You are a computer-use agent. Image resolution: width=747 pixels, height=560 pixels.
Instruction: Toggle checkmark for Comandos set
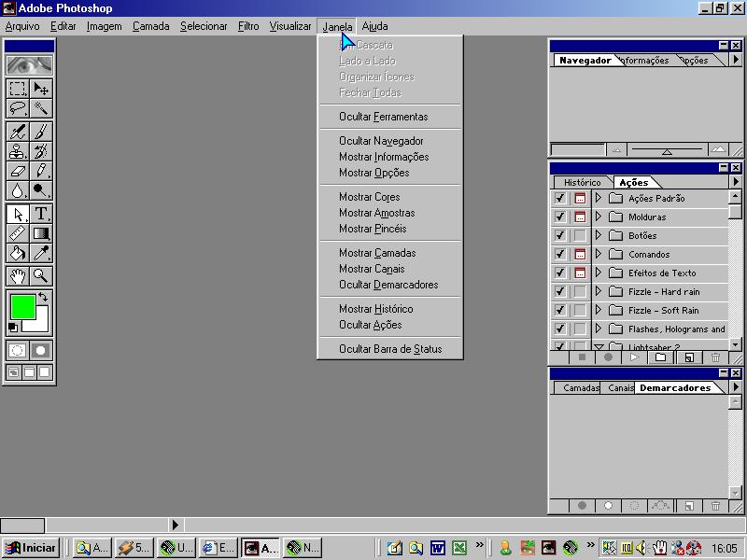pos(560,254)
